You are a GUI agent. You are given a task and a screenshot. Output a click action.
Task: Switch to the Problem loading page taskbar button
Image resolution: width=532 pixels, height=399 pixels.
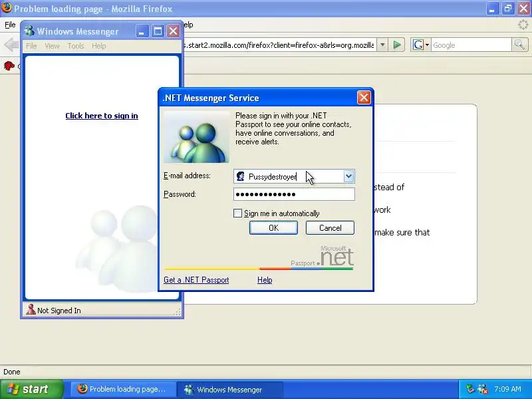[123, 389]
